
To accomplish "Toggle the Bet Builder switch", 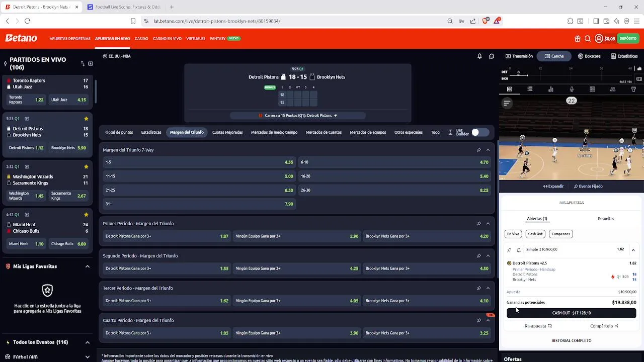I will click(480, 132).
